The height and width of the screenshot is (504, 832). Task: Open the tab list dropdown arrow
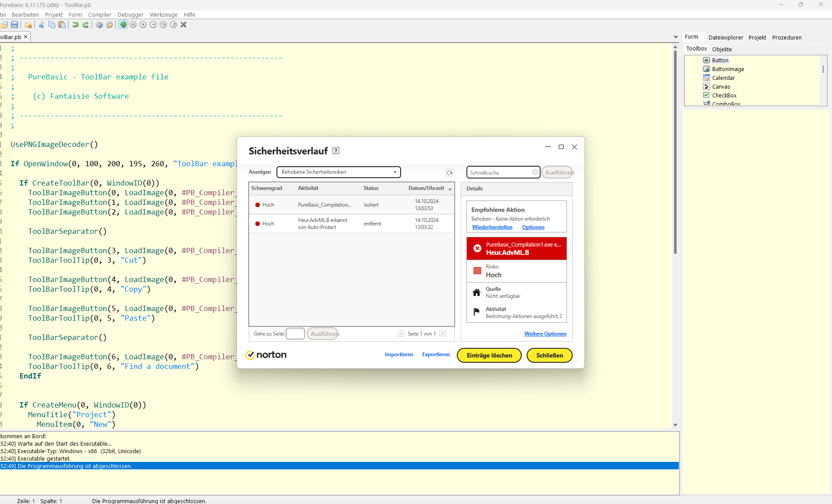pos(676,37)
